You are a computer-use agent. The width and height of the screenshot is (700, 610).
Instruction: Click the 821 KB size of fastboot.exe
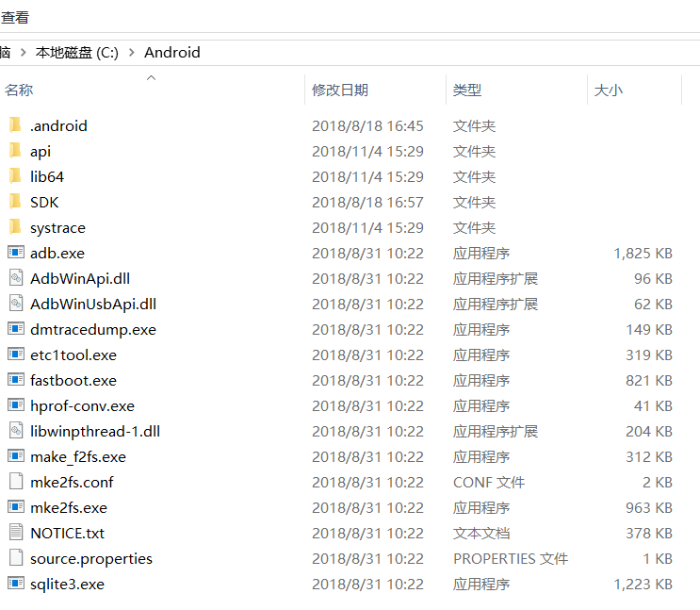pyautogui.click(x=649, y=381)
